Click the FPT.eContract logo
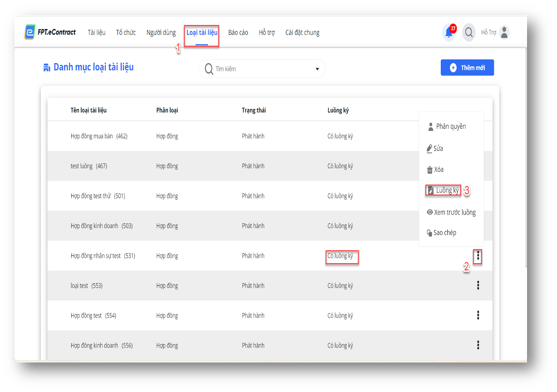The image size is (557, 392). point(50,32)
